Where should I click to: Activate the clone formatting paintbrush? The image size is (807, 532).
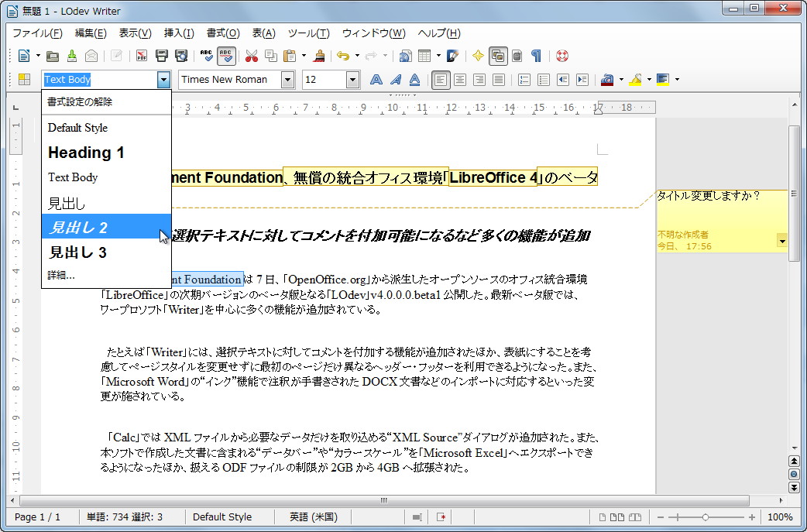pyautogui.click(x=319, y=56)
